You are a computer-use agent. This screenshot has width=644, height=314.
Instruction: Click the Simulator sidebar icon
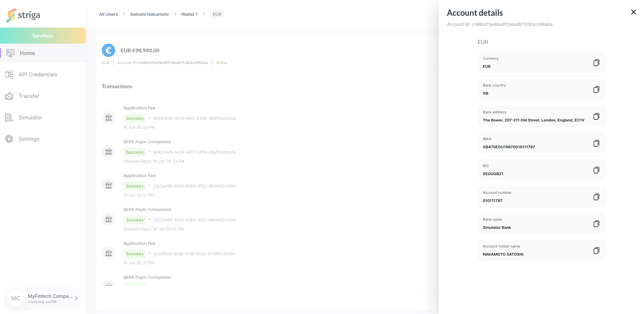pyautogui.click(x=9, y=117)
